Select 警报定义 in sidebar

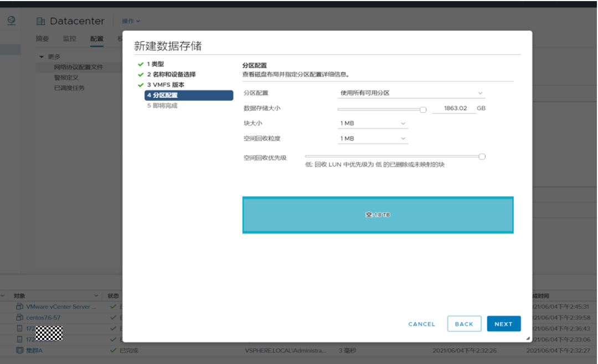coord(66,77)
